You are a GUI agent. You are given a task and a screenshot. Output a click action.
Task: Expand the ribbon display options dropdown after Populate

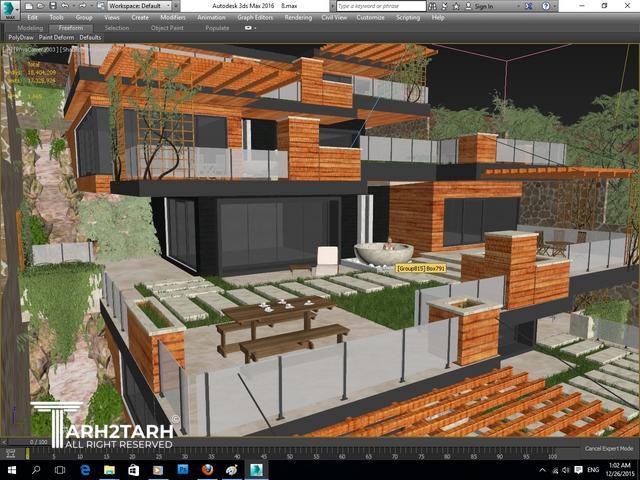(251, 28)
